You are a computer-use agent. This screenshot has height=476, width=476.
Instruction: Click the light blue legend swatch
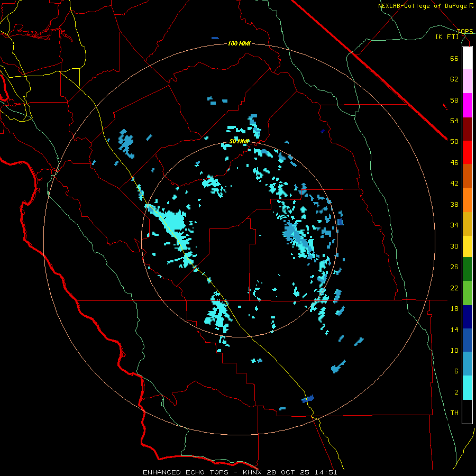pos(467,364)
